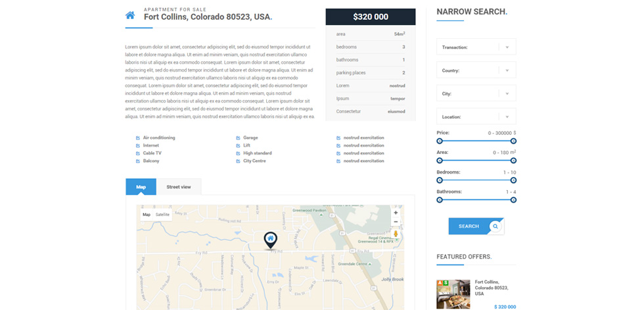Screen dimensions: 644x310
Task: Click the right handle of the Bedrooms slider
Action: pos(513,180)
